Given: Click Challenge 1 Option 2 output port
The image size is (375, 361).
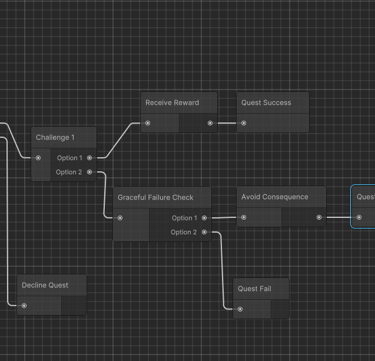Looking at the screenshot, I should coord(89,172).
